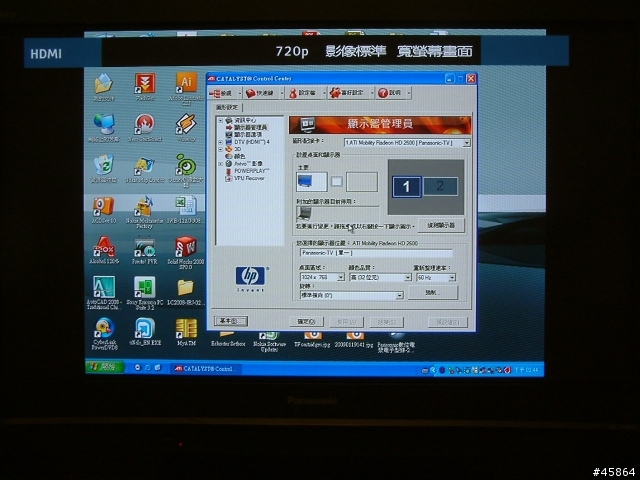Open Nokia Map Loader shortcut
640x480 pixels.
point(145,166)
